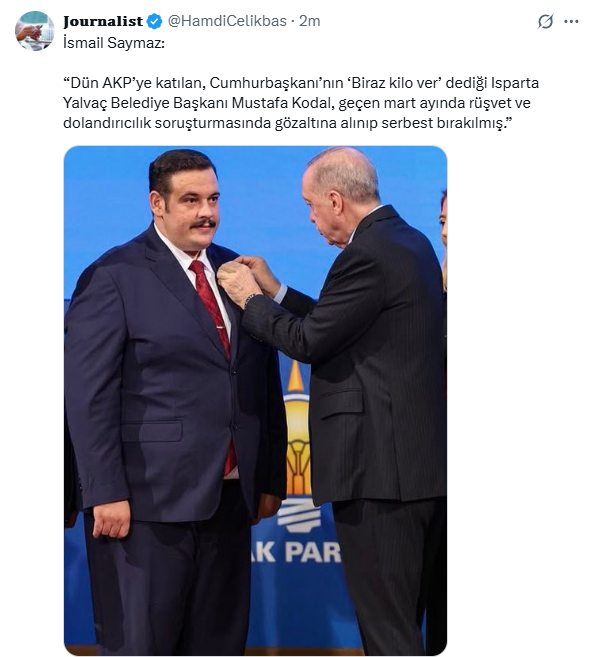This screenshot has height=657, width=592.
Task: Open the three-dot More options menu
Action: (x=571, y=21)
